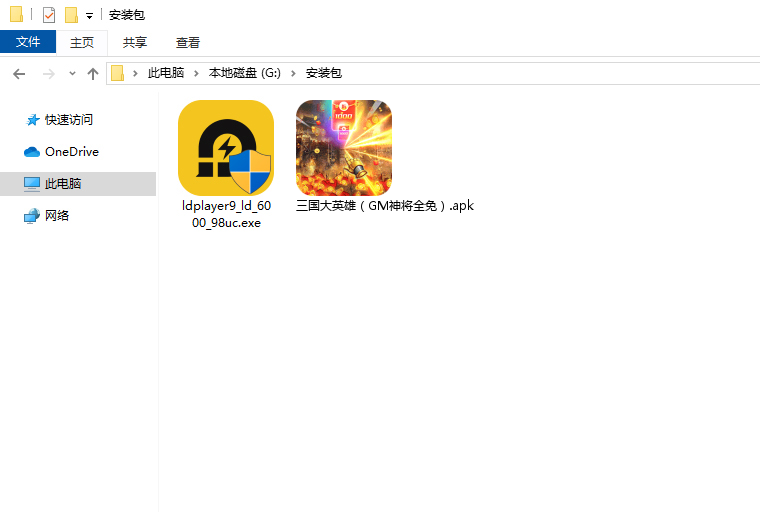760x512 pixels.
Task: Open the 文件 menu tab
Action: click(28, 42)
